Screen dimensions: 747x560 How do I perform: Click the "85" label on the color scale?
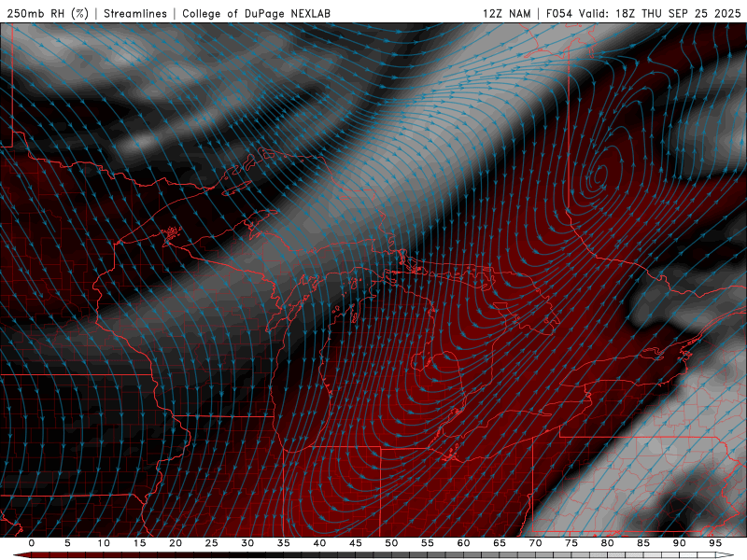click(643, 543)
